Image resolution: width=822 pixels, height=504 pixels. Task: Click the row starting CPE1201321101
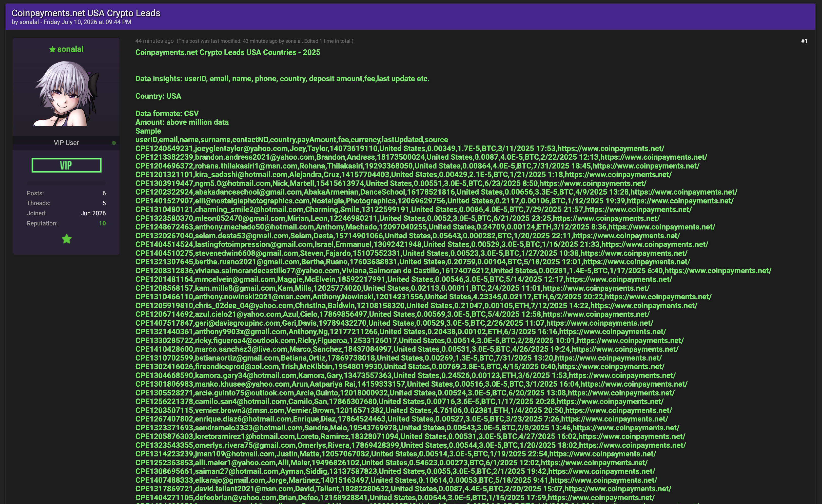pos(403,174)
